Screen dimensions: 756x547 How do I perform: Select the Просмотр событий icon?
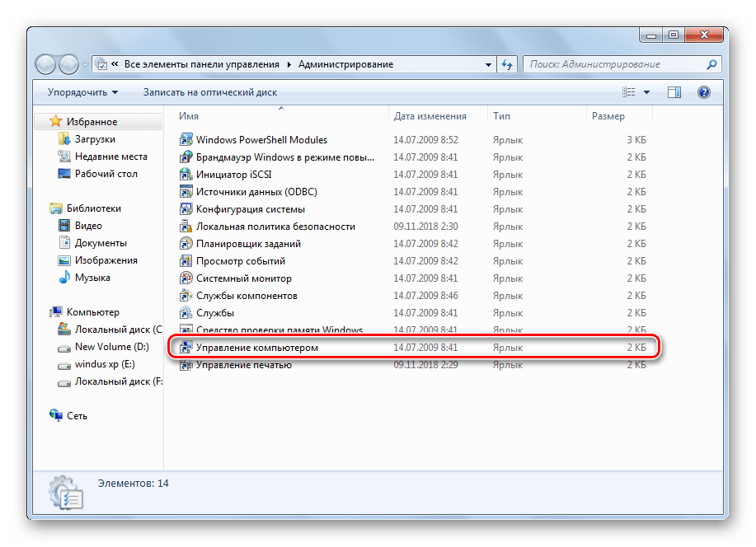point(185,261)
